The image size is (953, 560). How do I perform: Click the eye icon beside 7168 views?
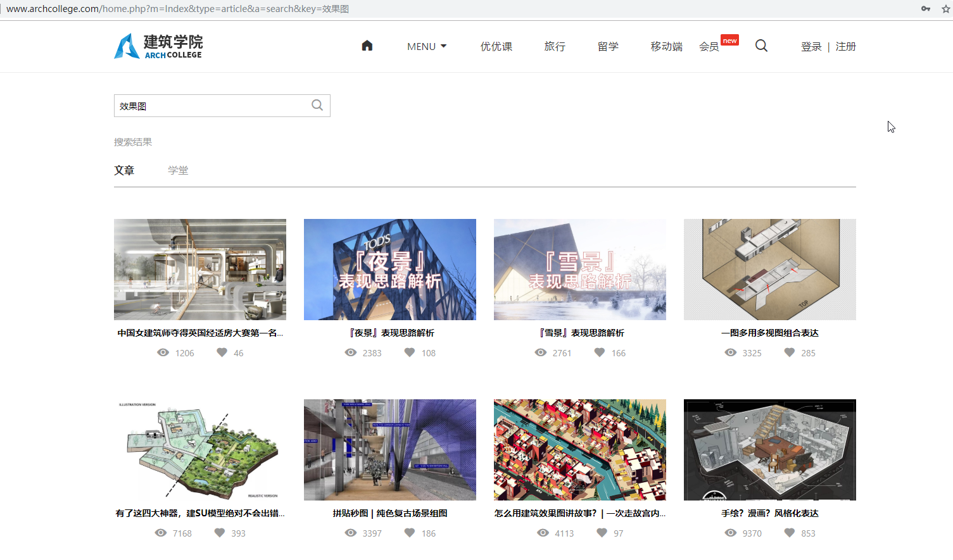pos(161,533)
